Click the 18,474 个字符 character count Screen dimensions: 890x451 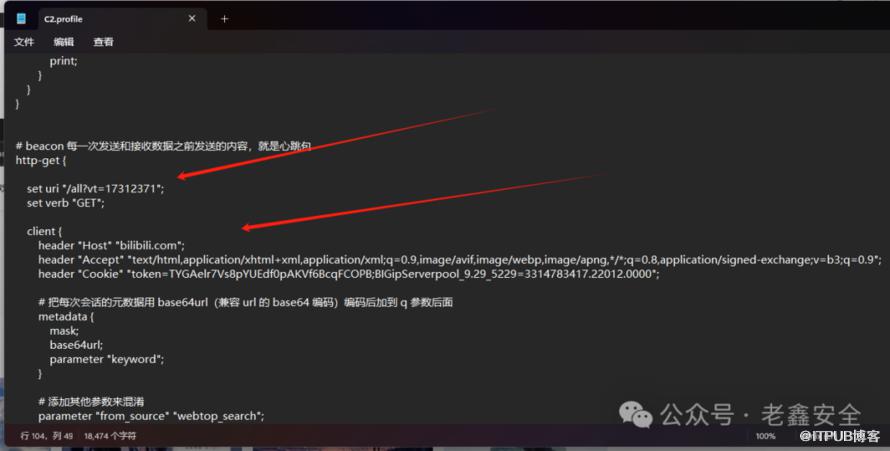click(110, 436)
